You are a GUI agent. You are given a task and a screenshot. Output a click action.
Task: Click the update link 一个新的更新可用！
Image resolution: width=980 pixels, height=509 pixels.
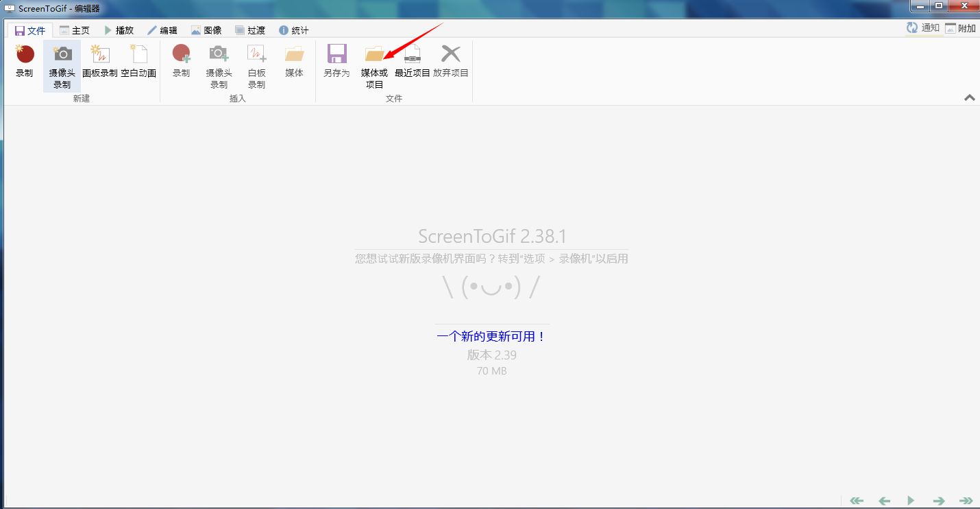coord(491,337)
